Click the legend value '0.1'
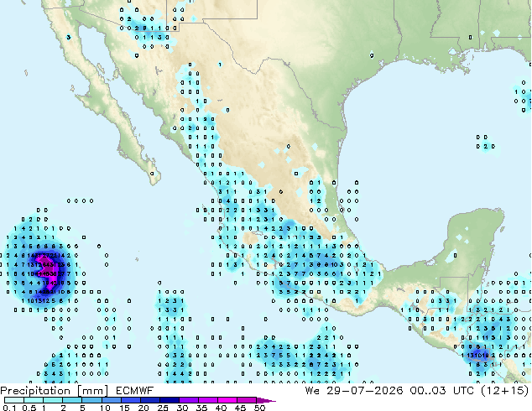The width and height of the screenshot is (532, 411). pyautogui.click(x=9, y=408)
